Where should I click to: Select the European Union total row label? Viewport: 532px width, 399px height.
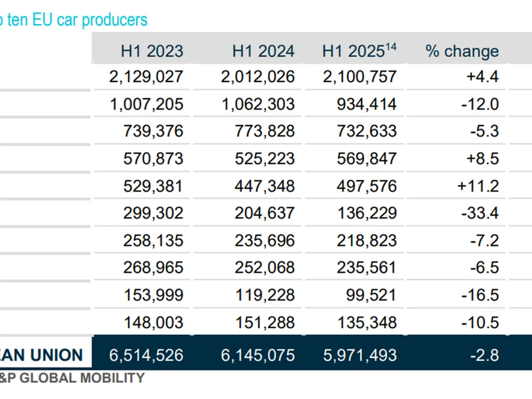(42, 355)
